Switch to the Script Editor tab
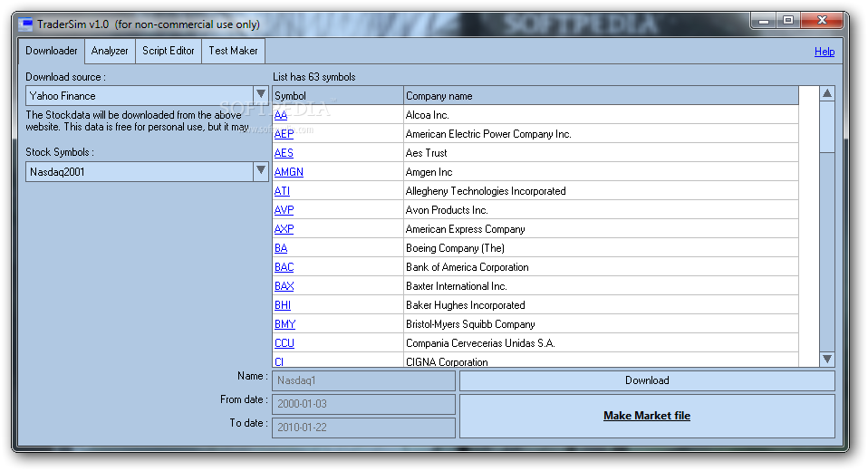 click(169, 51)
